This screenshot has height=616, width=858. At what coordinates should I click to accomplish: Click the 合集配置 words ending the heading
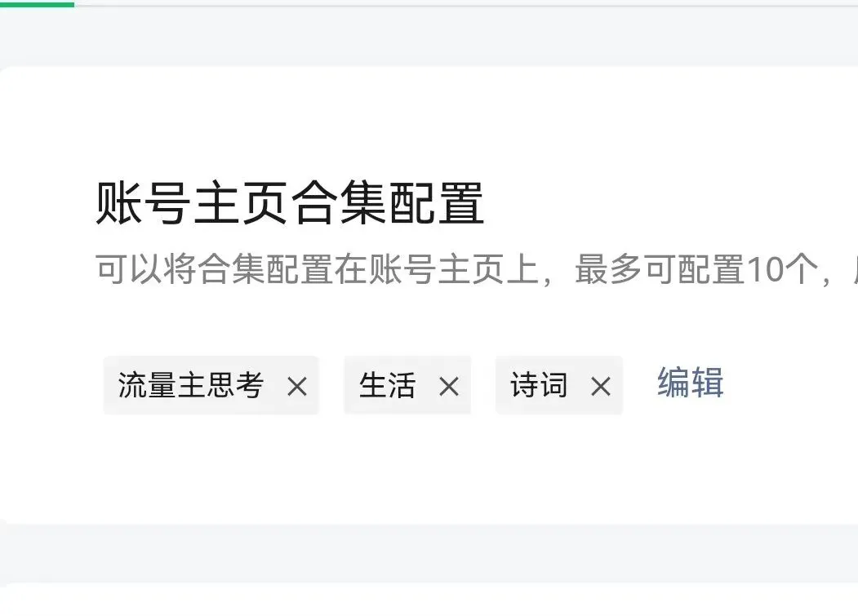click(x=388, y=203)
